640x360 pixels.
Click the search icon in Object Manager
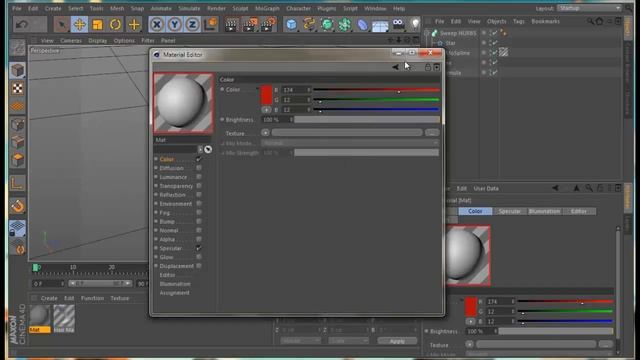tap(590, 21)
